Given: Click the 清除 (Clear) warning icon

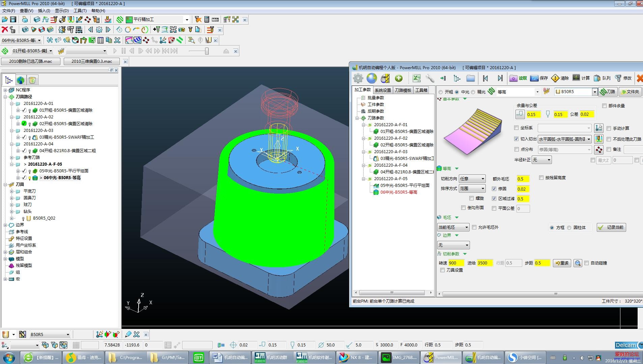Looking at the screenshot, I should pyautogui.click(x=555, y=78).
